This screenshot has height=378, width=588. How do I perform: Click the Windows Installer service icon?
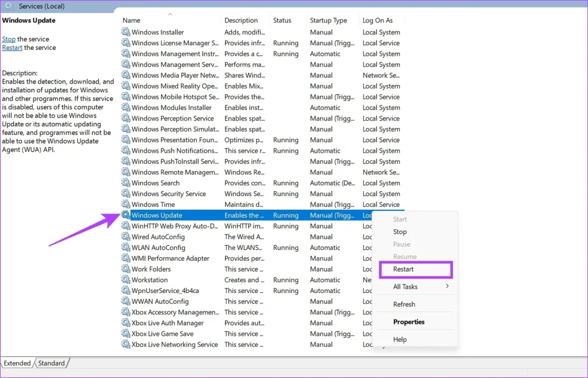126,32
